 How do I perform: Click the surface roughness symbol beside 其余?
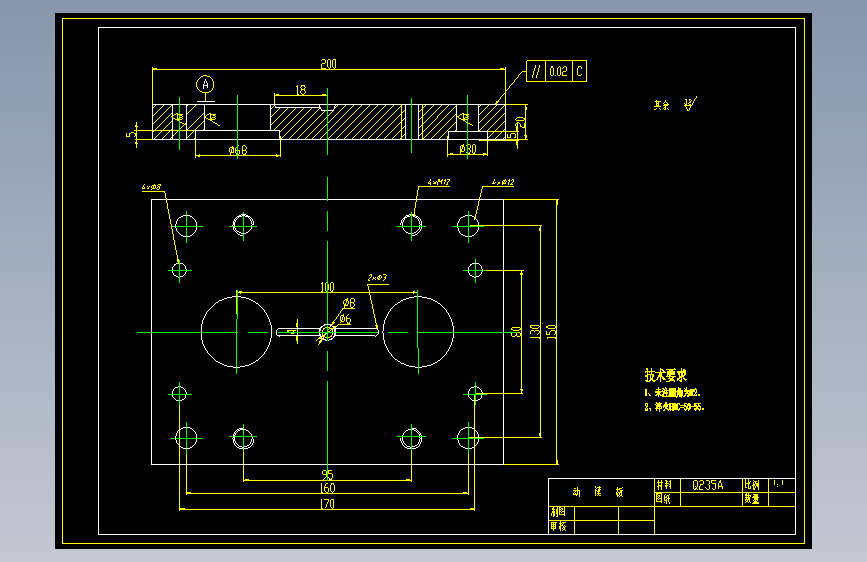click(x=690, y=103)
